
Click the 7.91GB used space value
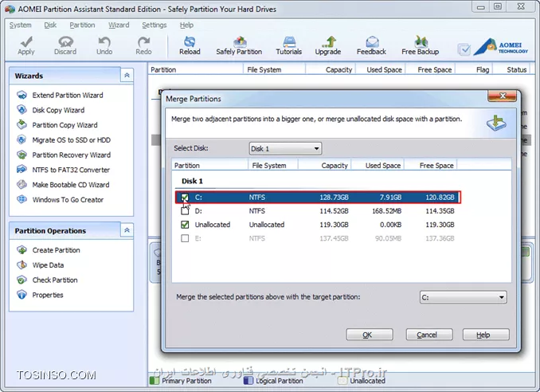390,198
